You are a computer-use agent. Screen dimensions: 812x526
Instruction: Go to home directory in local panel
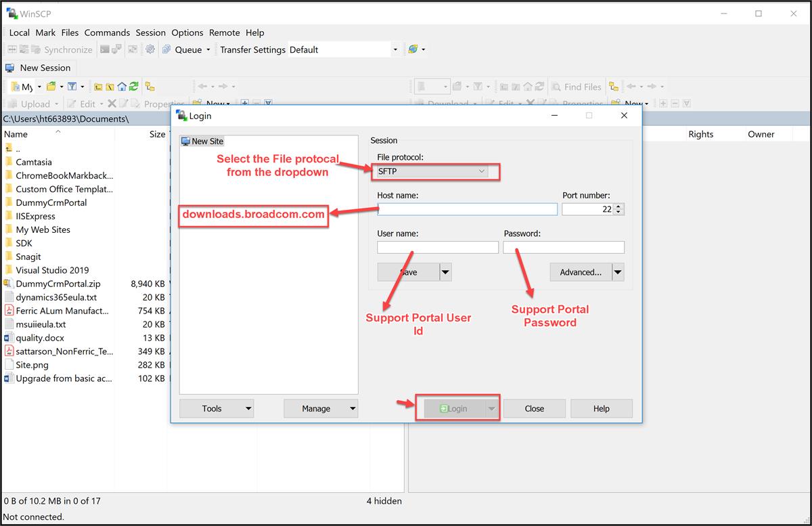(x=122, y=87)
